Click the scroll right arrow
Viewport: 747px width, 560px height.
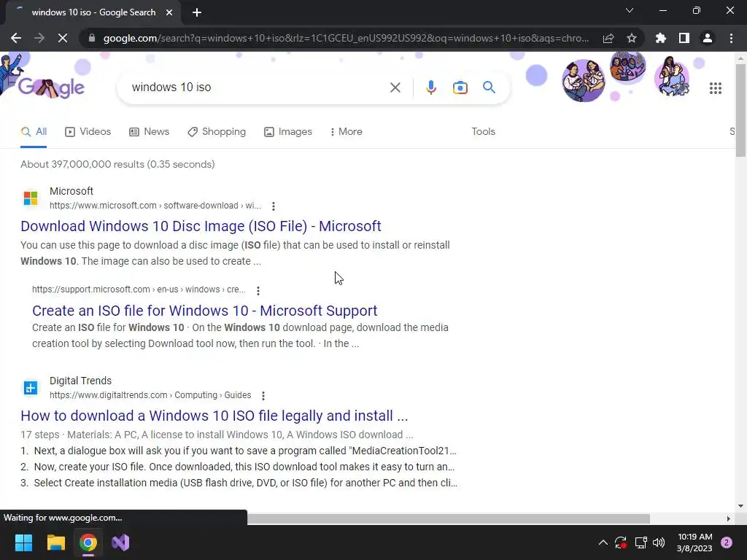click(728, 518)
